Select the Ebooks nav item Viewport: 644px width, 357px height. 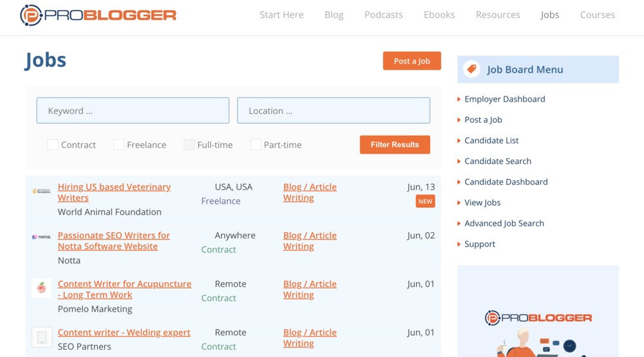(x=439, y=15)
